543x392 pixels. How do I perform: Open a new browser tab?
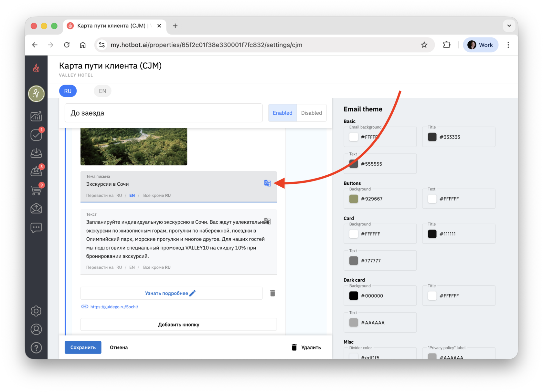click(x=175, y=26)
